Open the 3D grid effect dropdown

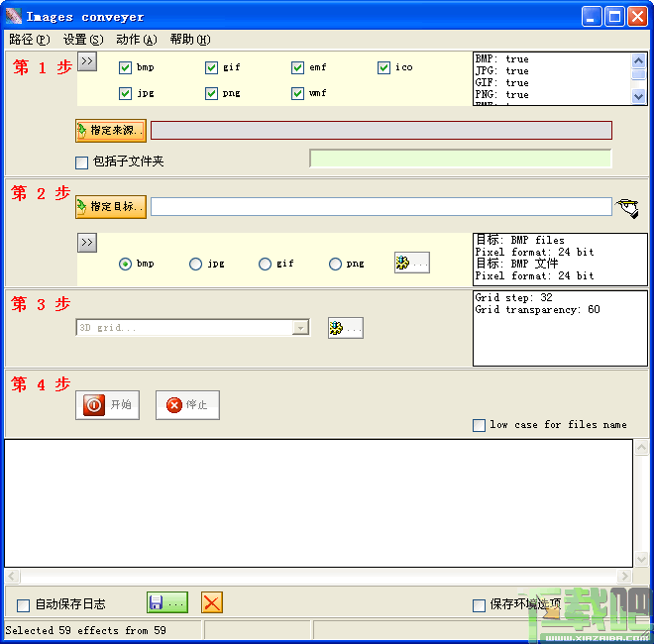click(x=300, y=328)
